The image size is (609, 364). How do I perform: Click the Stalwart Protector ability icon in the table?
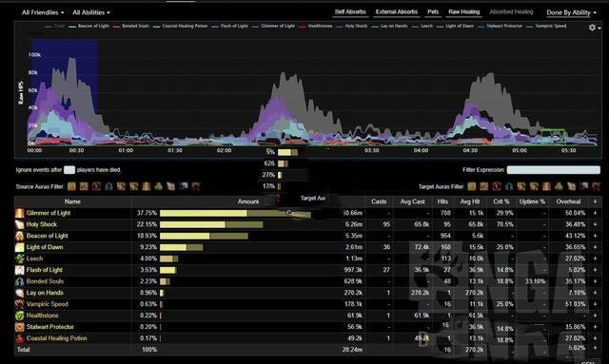pos(19,327)
